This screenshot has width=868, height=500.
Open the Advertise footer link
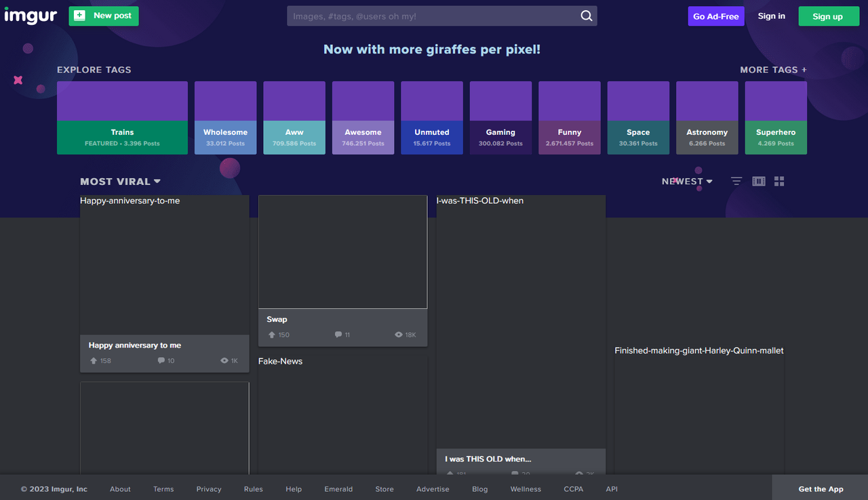433,489
